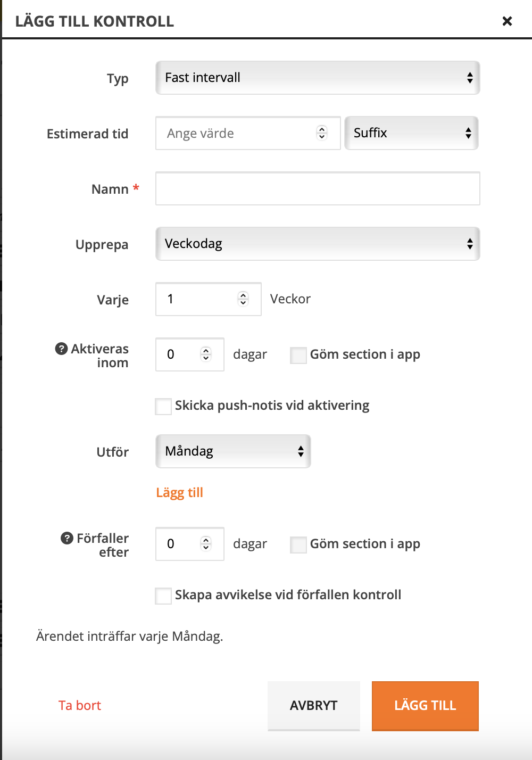Click stepper arrows in Estimerad tid field
Image resolution: width=532 pixels, height=760 pixels.
(x=322, y=133)
